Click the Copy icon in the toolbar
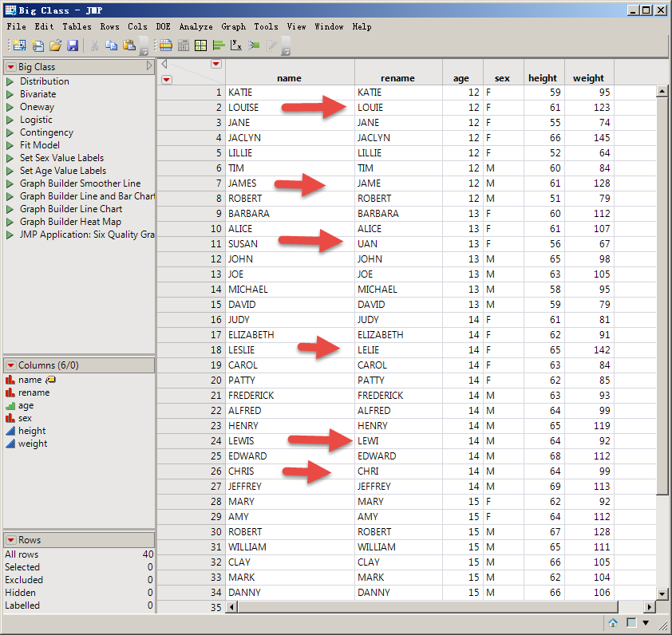This screenshot has height=635, width=672. click(x=112, y=45)
